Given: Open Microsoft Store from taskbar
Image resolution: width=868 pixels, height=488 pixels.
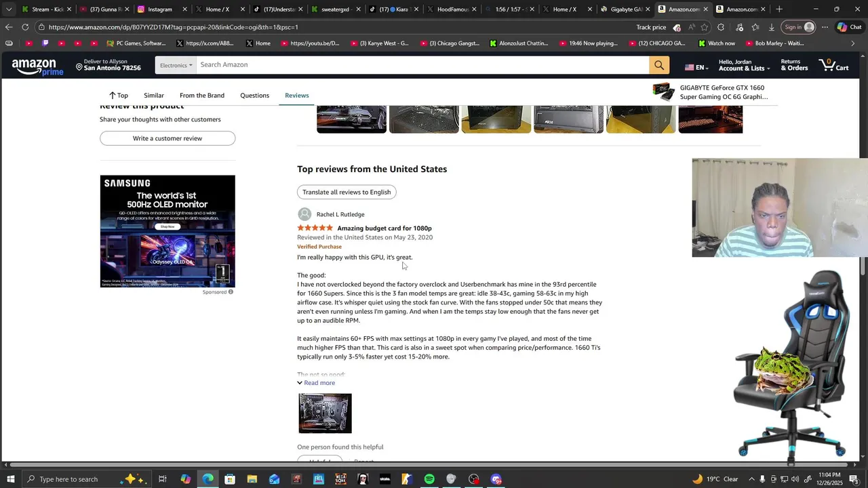Looking at the screenshot, I should click(x=230, y=479).
